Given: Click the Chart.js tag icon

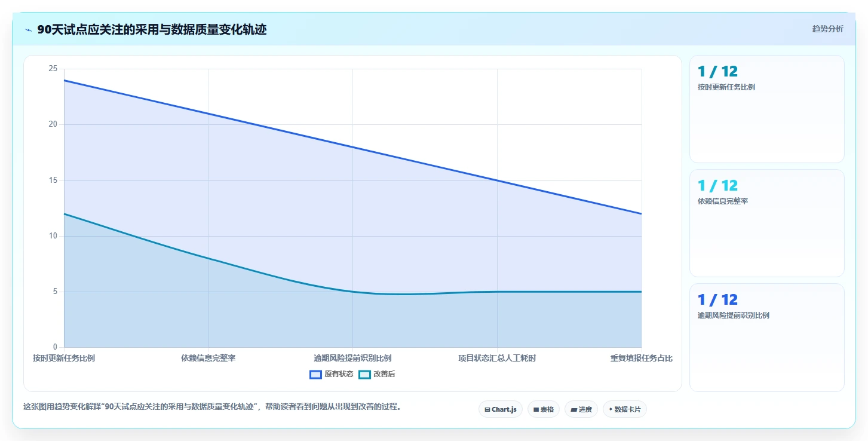Looking at the screenshot, I should click(x=487, y=410).
